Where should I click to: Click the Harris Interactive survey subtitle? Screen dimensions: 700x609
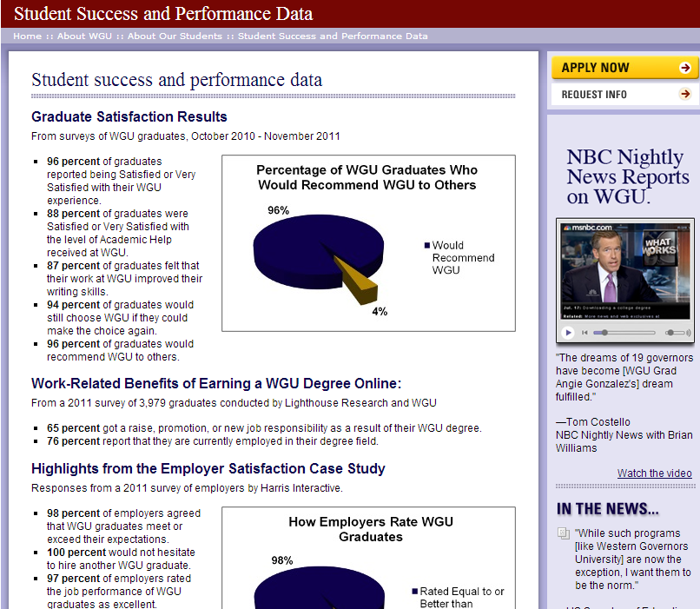click(187, 488)
